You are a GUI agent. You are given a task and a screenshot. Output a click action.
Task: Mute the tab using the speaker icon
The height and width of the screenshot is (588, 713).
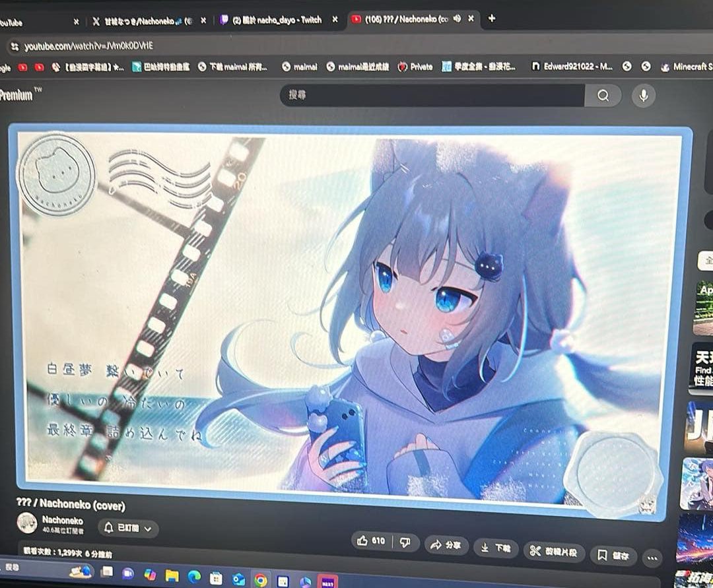(457, 18)
